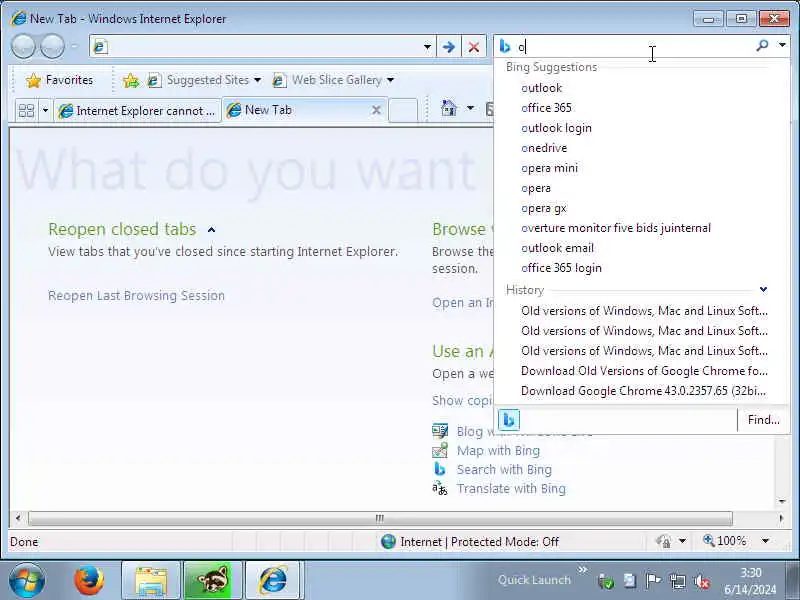Open Download Old Versions of Google Chrome history entry
The width and height of the screenshot is (800, 600).
[x=644, y=371]
